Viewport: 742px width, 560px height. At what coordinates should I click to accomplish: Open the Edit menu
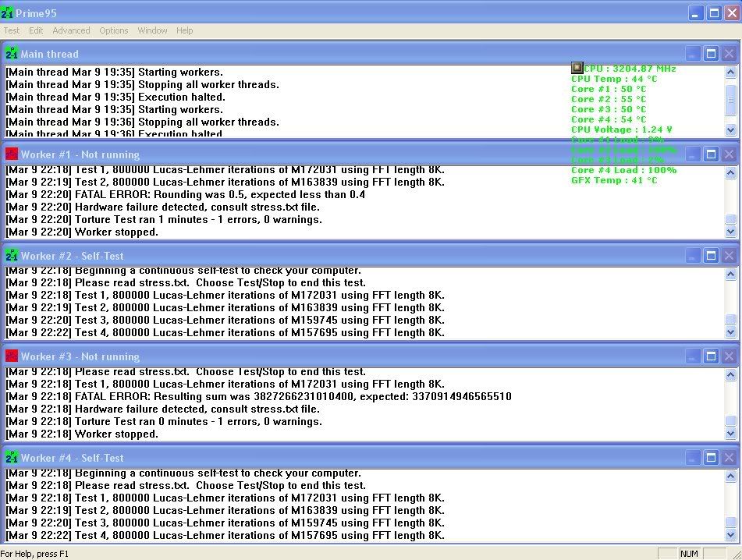coord(35,30)
